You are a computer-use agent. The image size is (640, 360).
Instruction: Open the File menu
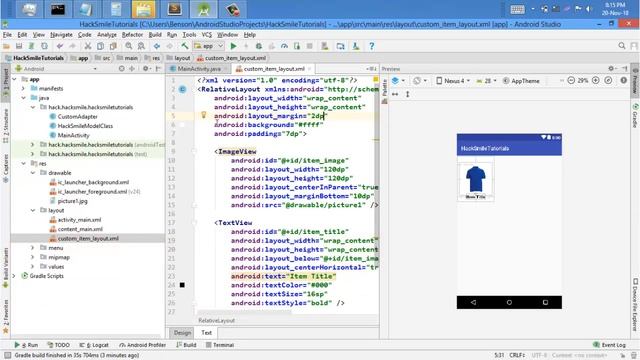[x=7, y=35]
